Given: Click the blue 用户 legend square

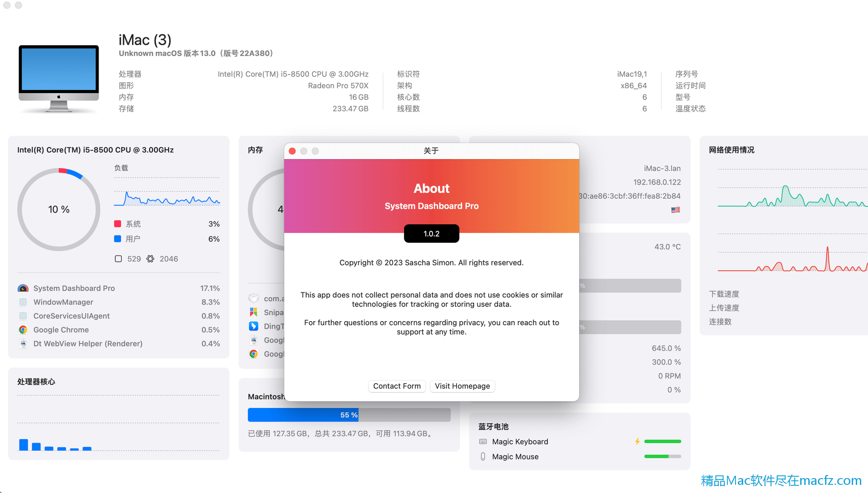Looking at the screenshot, I should point(118,239).
